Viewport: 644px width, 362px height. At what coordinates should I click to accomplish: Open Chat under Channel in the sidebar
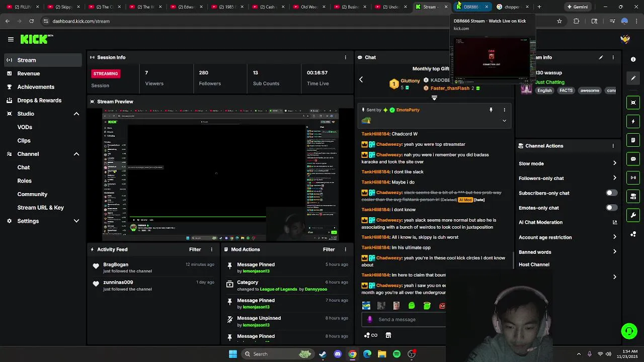(x=24, y=167)
